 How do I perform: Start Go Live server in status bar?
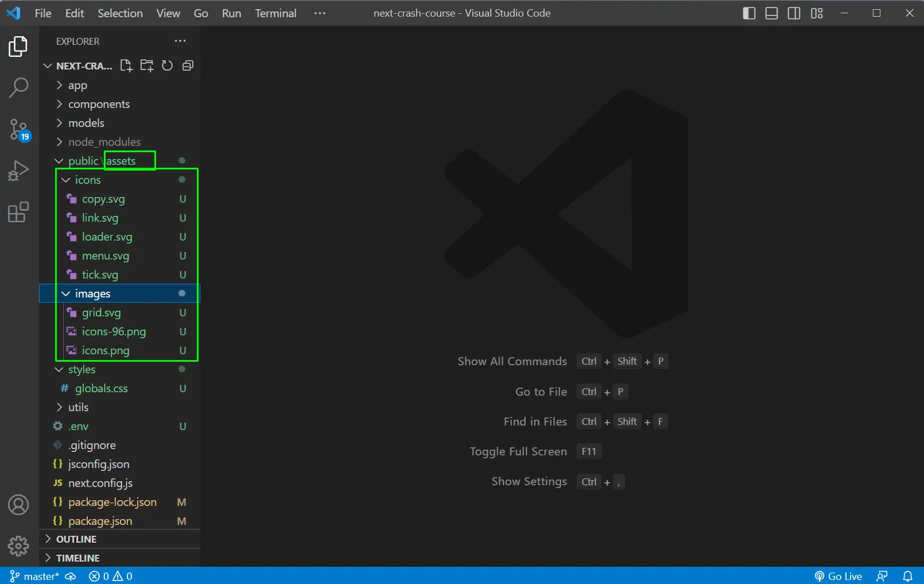click(x=838, y=576)
